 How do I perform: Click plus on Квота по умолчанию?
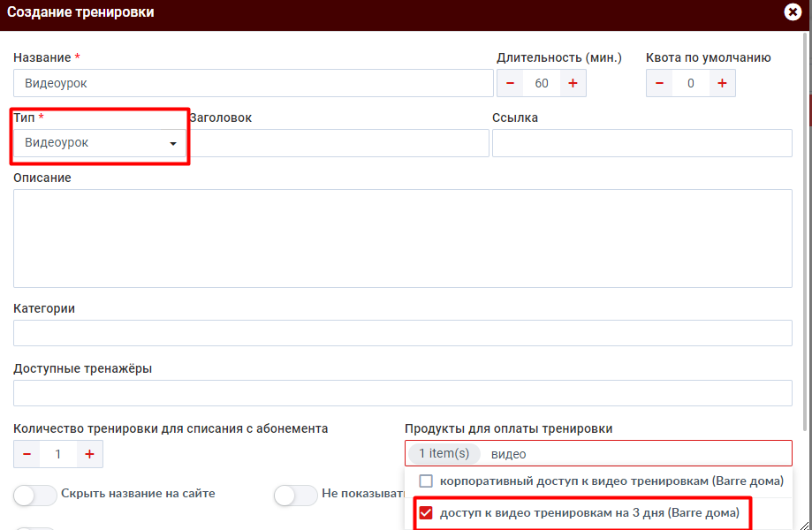(722, 83)
